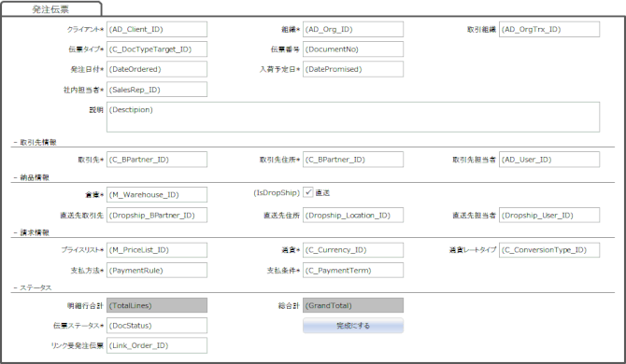Click the 取引先住所 C_BPartner_ID field

coord(353,160)
